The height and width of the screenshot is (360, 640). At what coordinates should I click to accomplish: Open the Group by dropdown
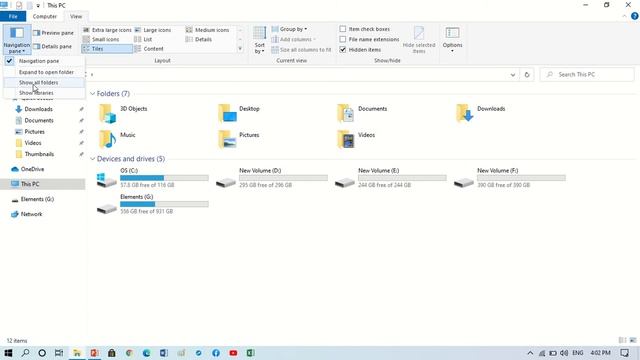tap(289, 29)
